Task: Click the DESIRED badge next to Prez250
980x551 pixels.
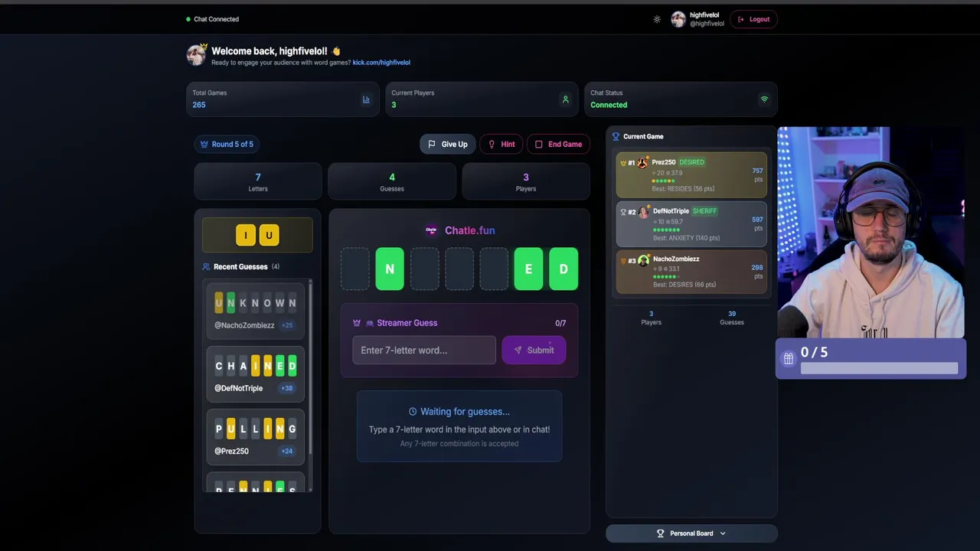Action: coord(692,162)
